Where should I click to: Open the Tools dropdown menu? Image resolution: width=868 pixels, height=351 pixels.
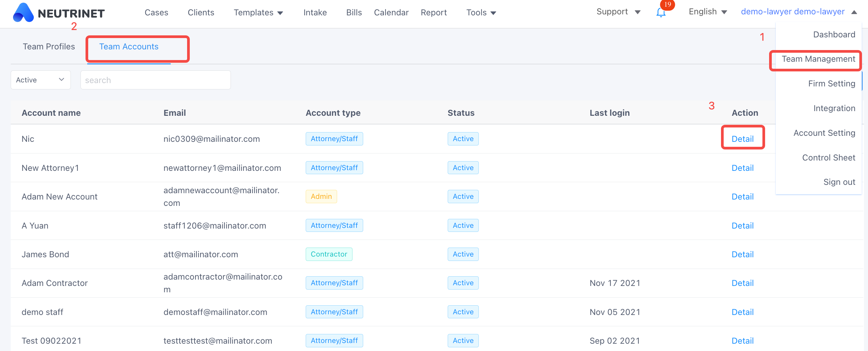(x=481, y=13)
